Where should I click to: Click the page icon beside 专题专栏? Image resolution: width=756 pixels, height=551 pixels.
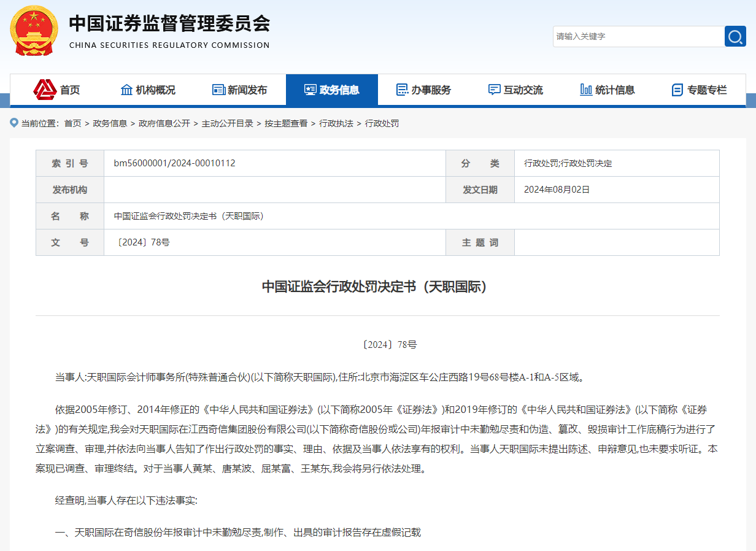pyautogui.click(x=677, y=90)
